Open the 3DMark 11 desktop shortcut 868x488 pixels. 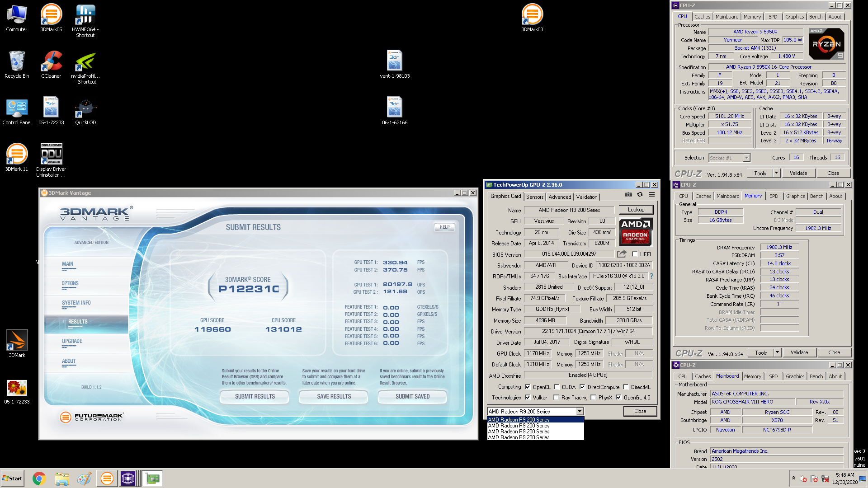[17, 158]
